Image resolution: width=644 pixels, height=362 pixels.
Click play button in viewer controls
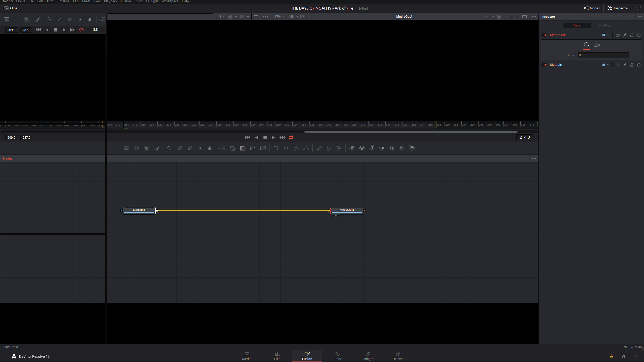click(273, 137)
